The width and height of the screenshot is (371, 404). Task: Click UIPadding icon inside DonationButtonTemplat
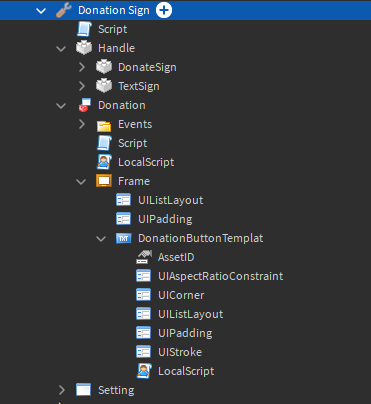click(143, 333)
